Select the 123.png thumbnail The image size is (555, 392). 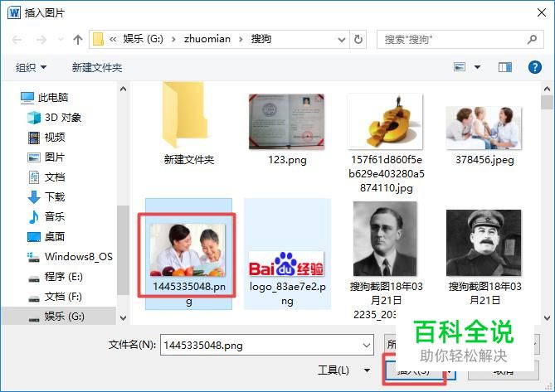(x=287, y=122)
